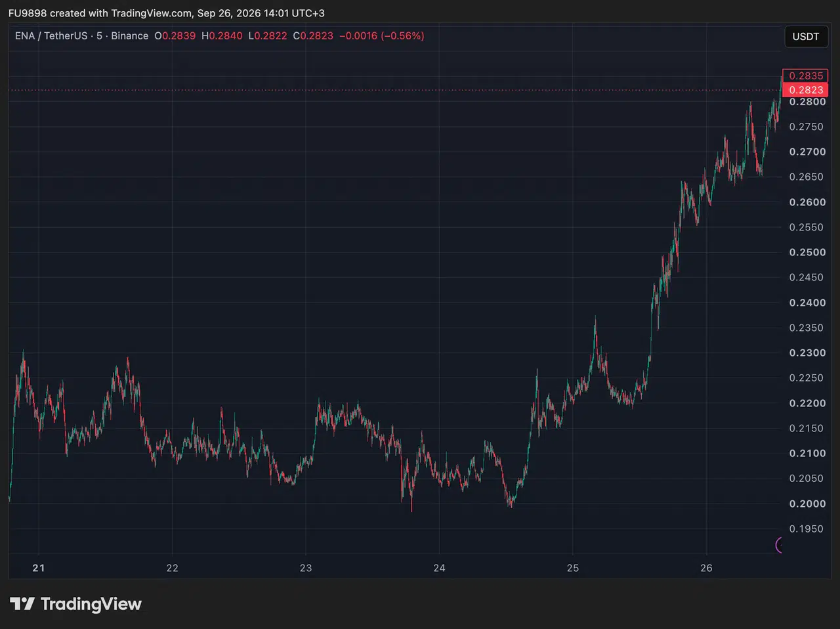Screen dimensions: 840x629
Task: Click the date label 22 on the time axis
Action: click(x=172, y=568)
